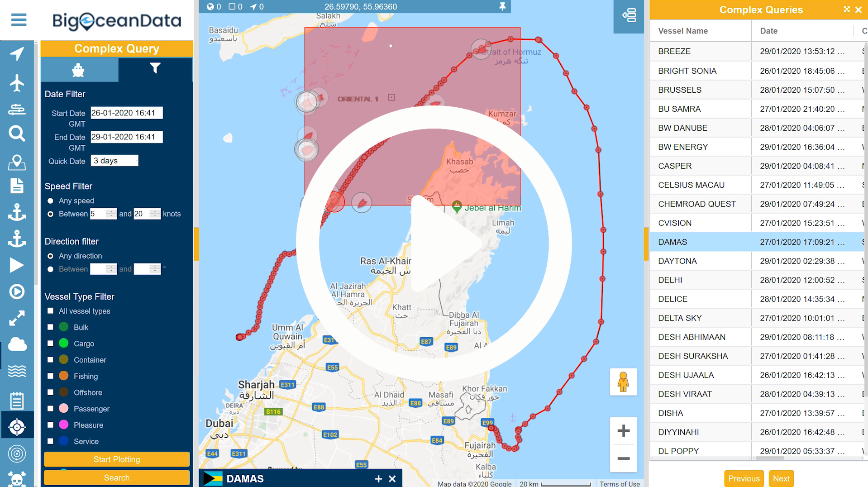Open the radar target rings icon
Screen dimensions: 868x487
(x=17, y=454)
